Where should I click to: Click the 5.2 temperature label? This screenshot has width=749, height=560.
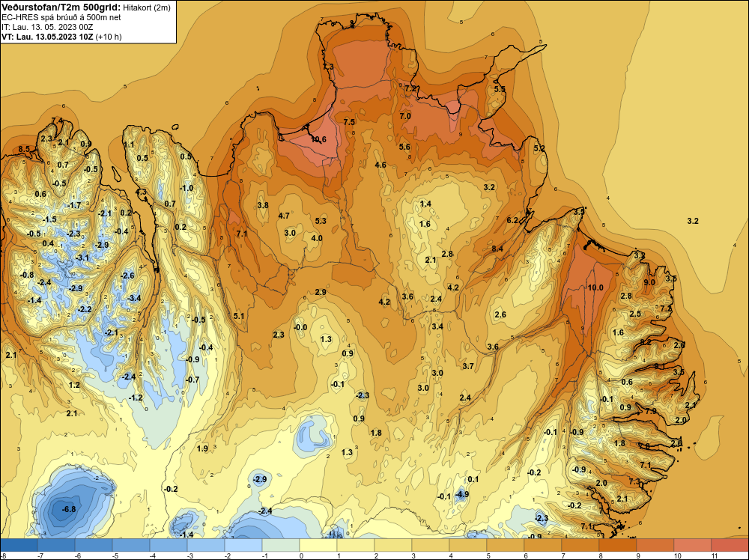tap(539, 148)
